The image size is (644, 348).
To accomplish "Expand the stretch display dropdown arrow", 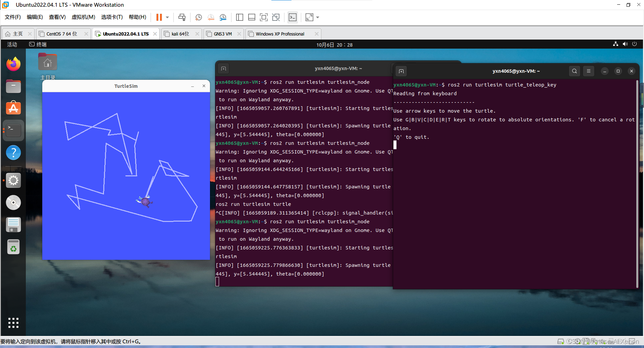I will click(x=318, y=17).
